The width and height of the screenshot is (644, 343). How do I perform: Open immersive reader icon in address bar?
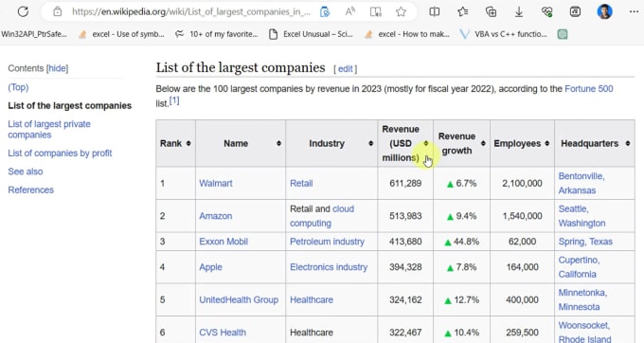click(375, 11)
